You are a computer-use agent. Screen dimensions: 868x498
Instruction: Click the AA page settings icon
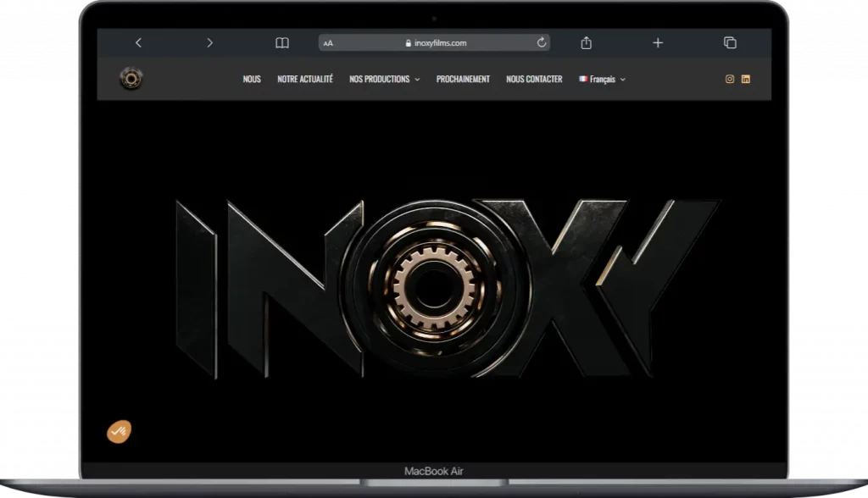point(327,42)
